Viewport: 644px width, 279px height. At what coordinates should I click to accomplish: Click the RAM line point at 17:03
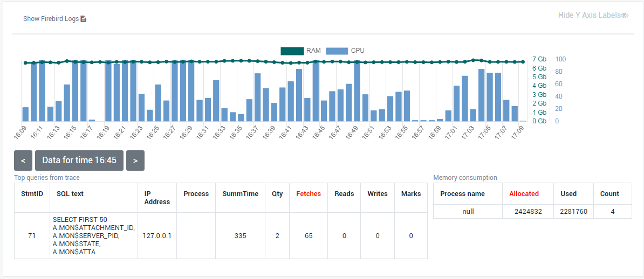(x=473, y=60)
